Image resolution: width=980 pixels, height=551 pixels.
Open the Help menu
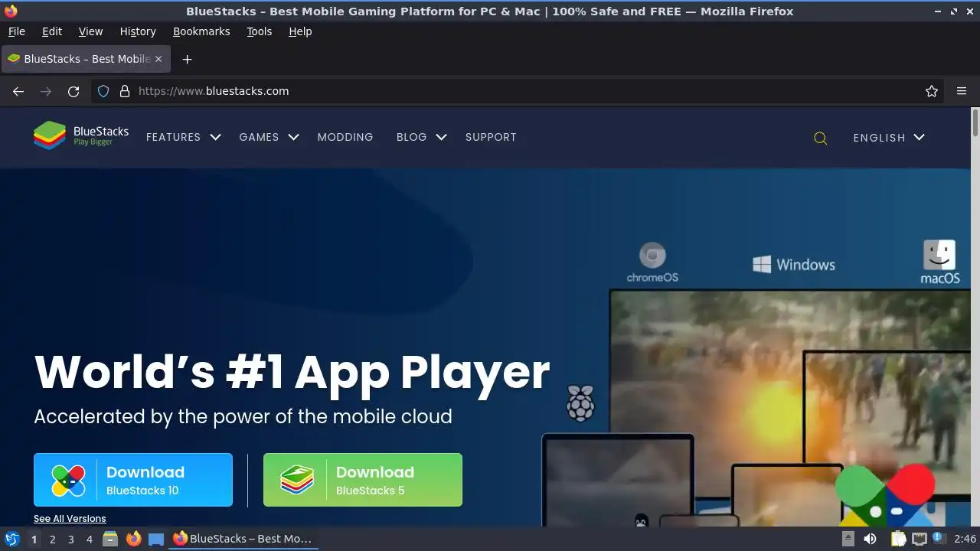(x=300, y=31)
